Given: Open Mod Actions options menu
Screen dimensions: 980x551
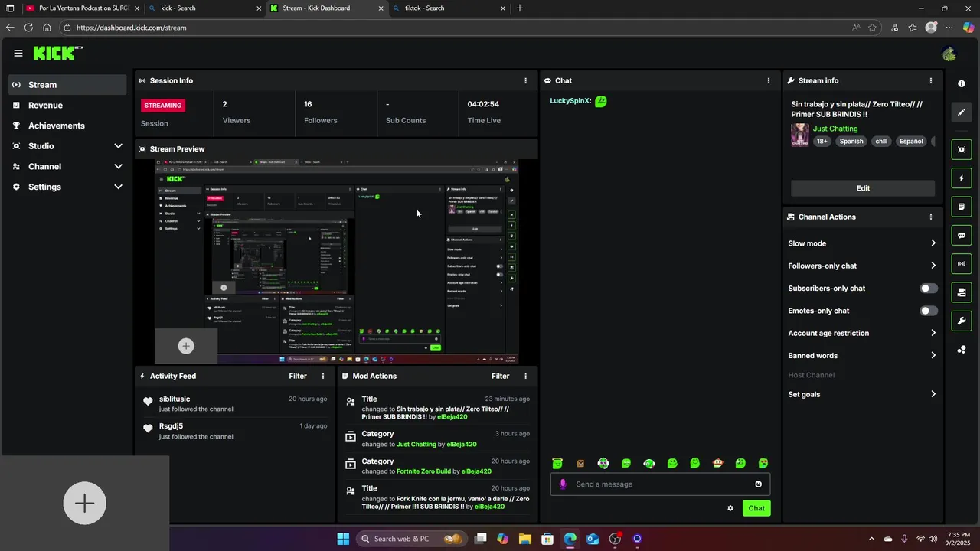Looking at the screenshot, I should point(525,376).
